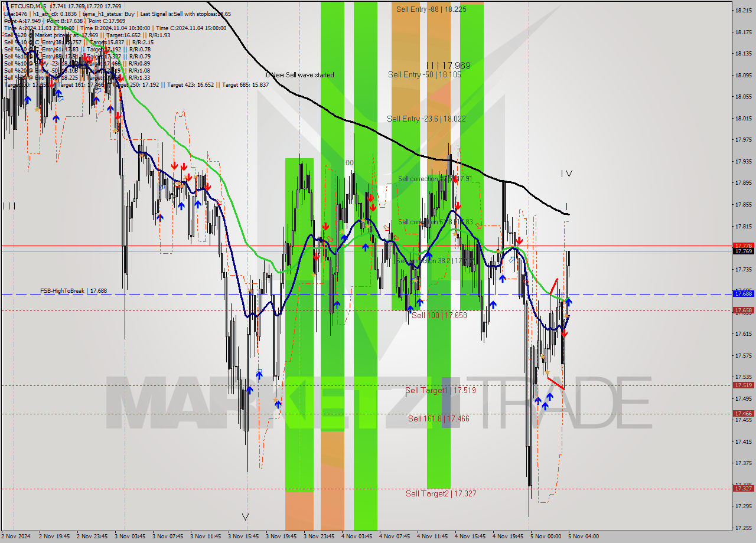Click the '3 Nov 23:45' time axis label
The image size is (756, 543).
(319, 537)
